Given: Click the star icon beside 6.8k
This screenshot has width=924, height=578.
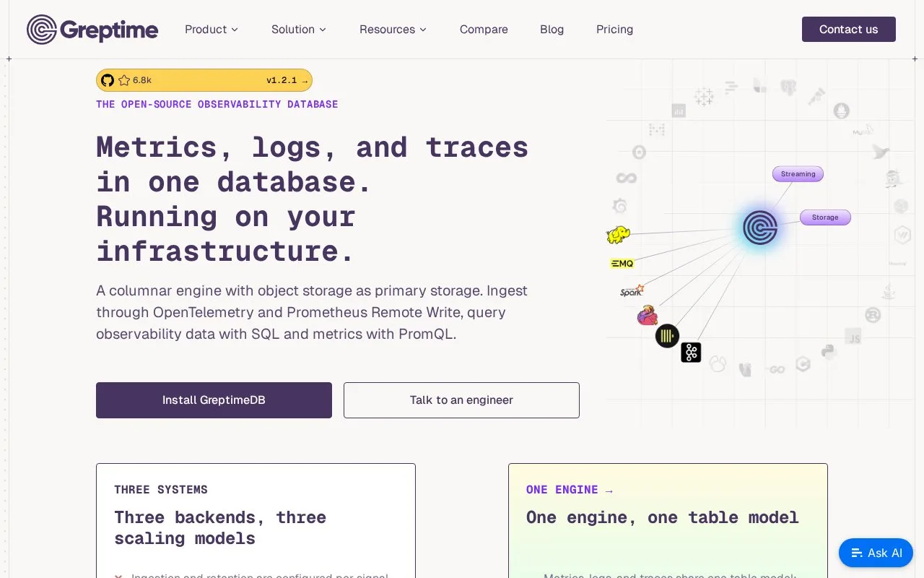Looking at the screenshot, I should 124,80.
